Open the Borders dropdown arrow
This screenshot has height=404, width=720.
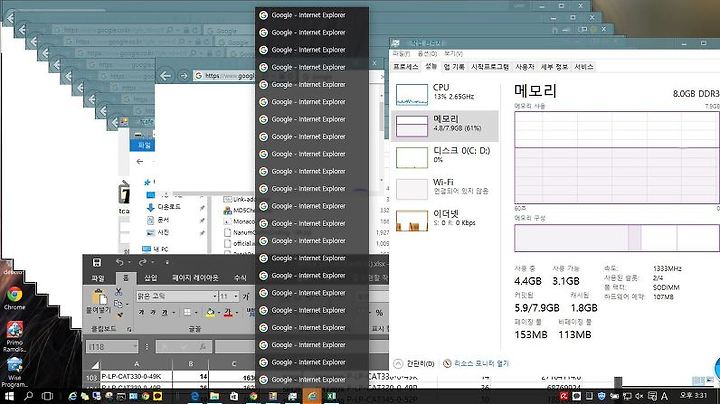(196, 313)
